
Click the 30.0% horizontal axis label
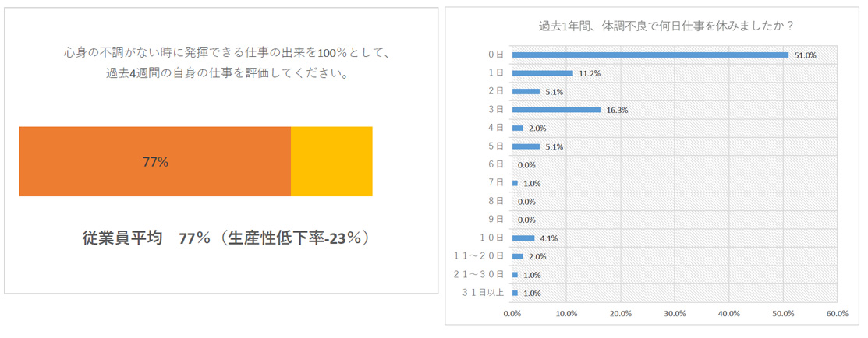(x=675, y=314)
